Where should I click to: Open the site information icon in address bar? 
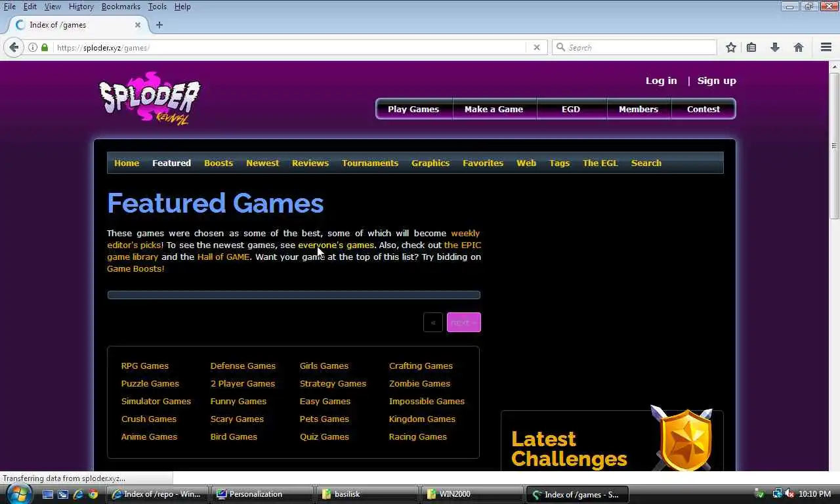pos(33,47)
